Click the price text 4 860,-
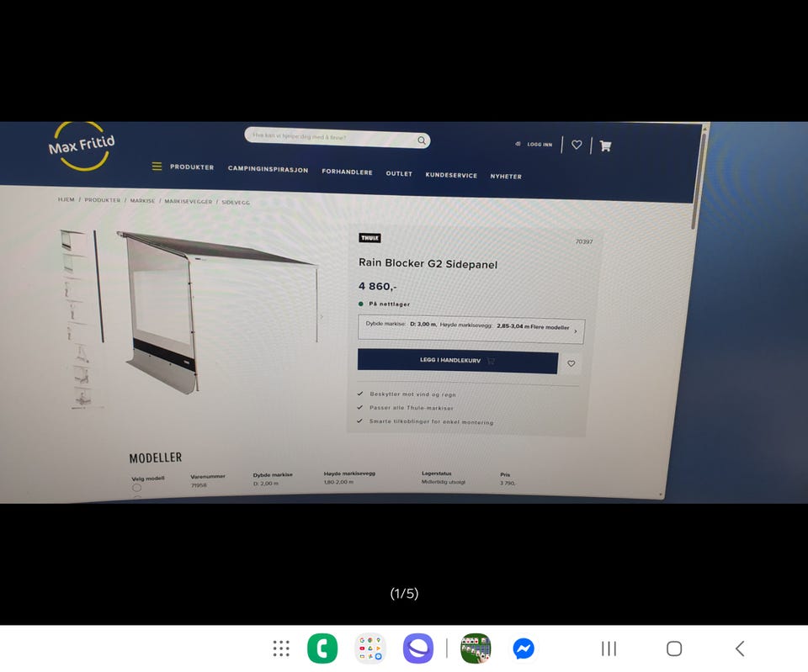 pos(377,286)
